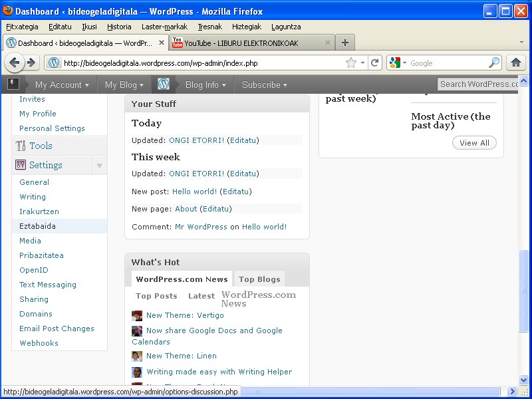
Task: Open the OpenID settings link
Action: 34,270
